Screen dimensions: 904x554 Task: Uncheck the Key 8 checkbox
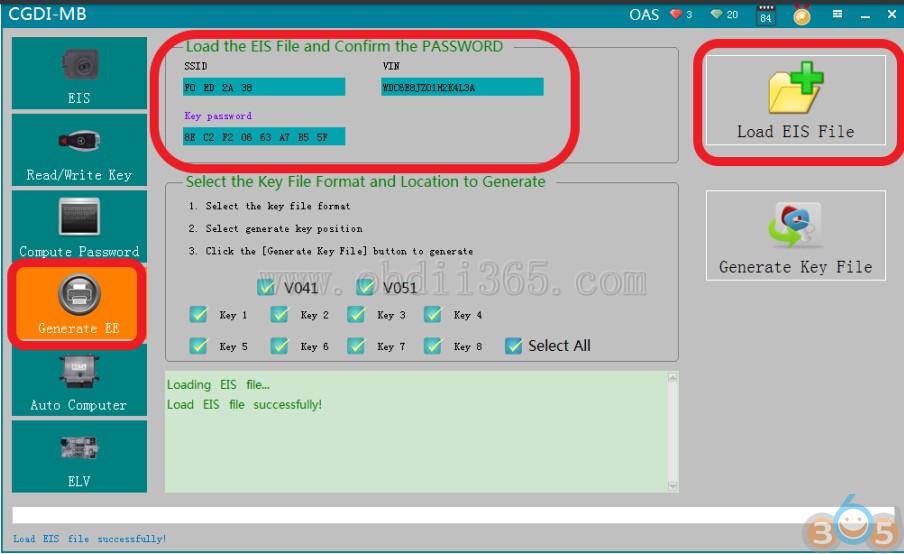tap(432, 346)
